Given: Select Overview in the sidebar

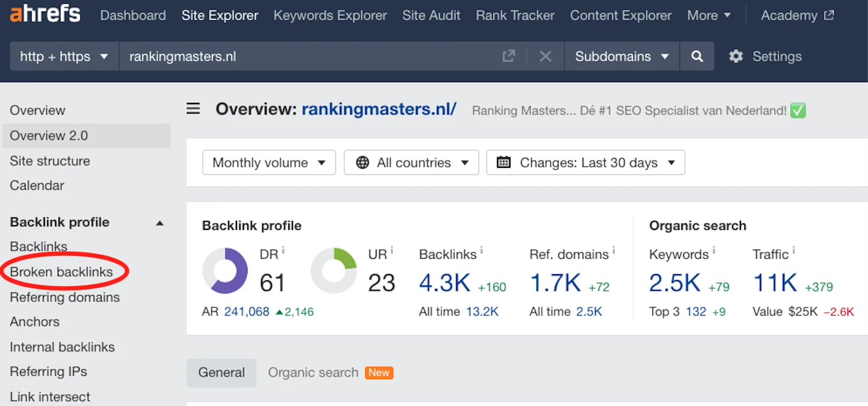Looking at the screenshot, I should tap(37, 110).
